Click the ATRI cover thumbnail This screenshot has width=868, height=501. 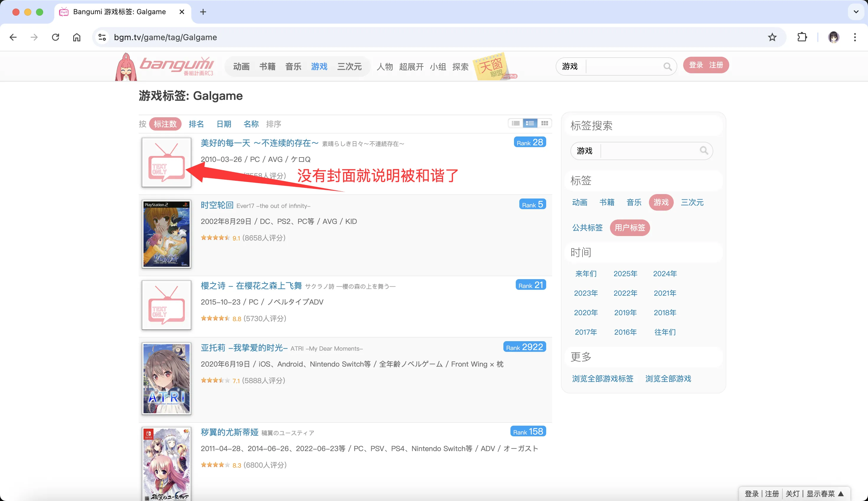point(167,378)
